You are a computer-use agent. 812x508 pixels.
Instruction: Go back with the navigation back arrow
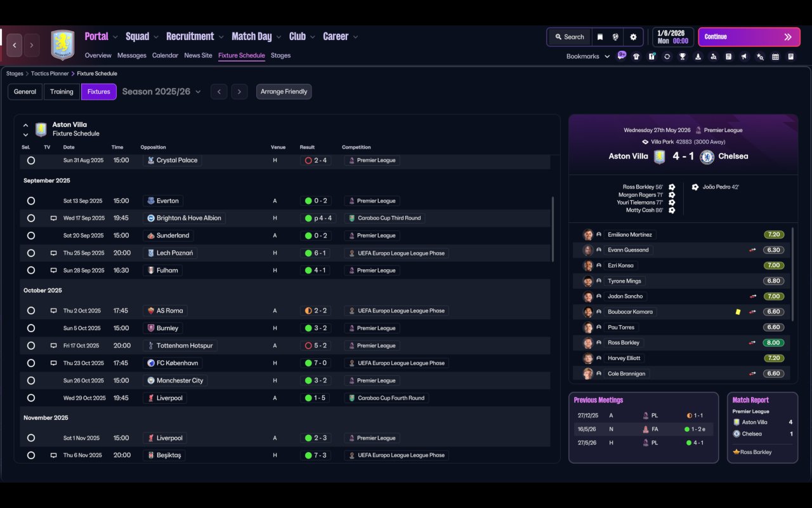(x=15, y=45)
